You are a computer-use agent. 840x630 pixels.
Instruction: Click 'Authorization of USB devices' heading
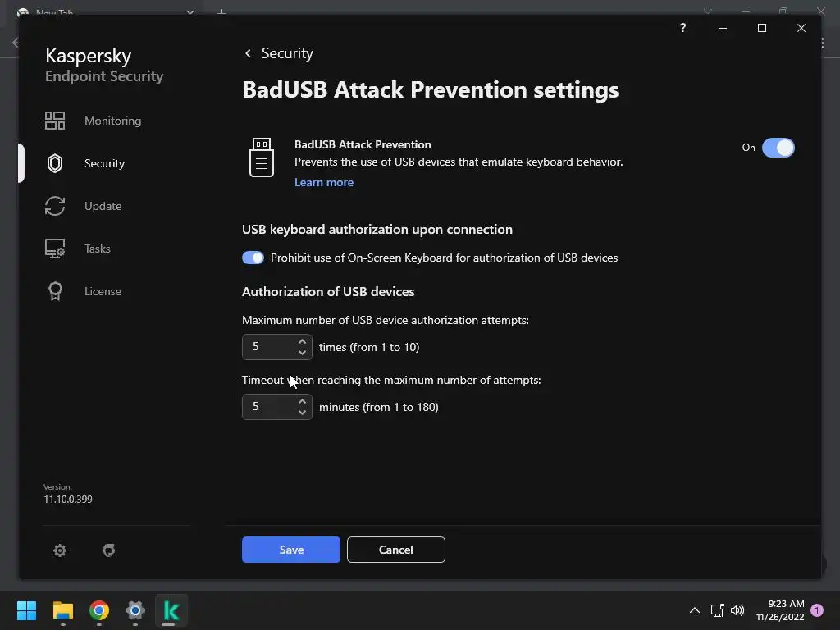pos(328,291)
